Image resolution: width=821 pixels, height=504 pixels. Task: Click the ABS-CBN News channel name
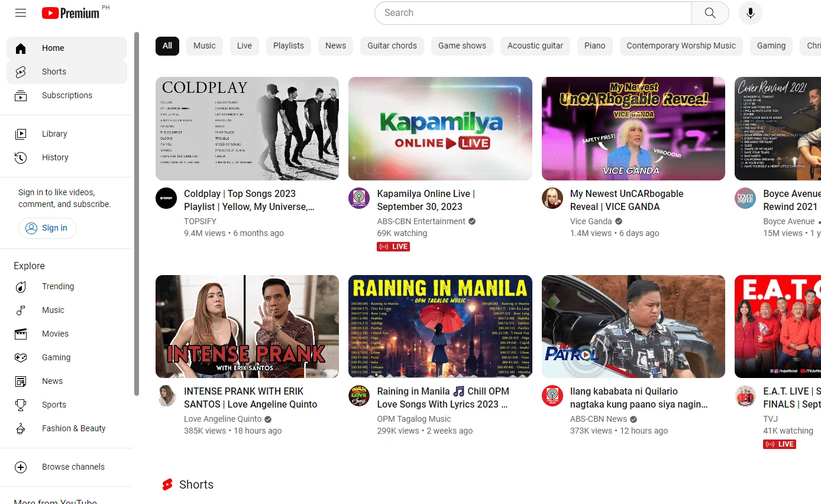(599, 419)
